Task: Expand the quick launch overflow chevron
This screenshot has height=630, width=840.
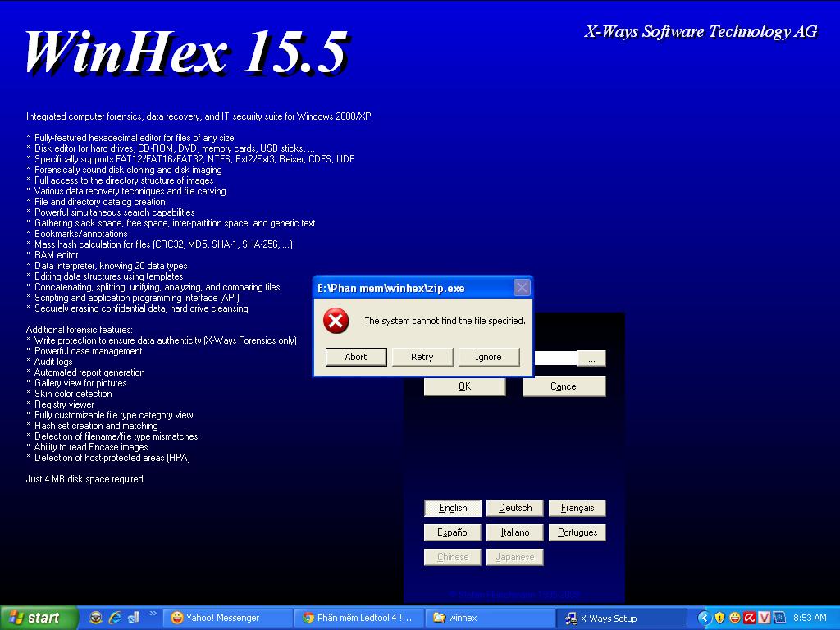Action: (x=153, y=614)
